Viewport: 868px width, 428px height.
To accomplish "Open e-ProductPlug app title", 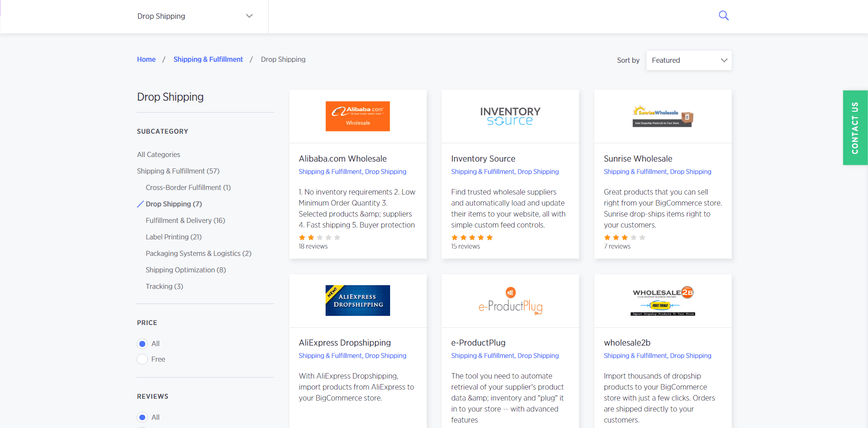I will pos(478,343).
